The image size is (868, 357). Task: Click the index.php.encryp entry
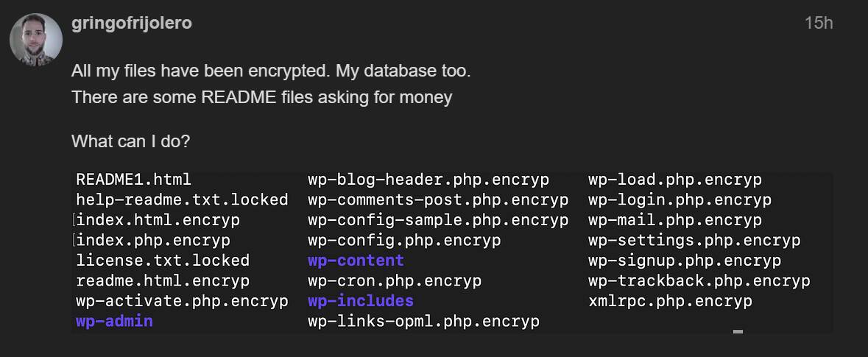point(153,240)
